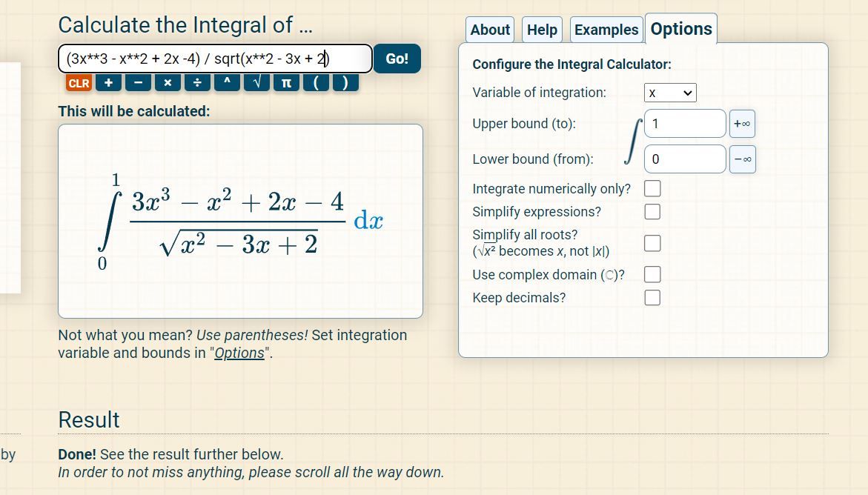The image size is (868, 495).
Task: Insert the multiplication symbol
Action: point(168,83)
